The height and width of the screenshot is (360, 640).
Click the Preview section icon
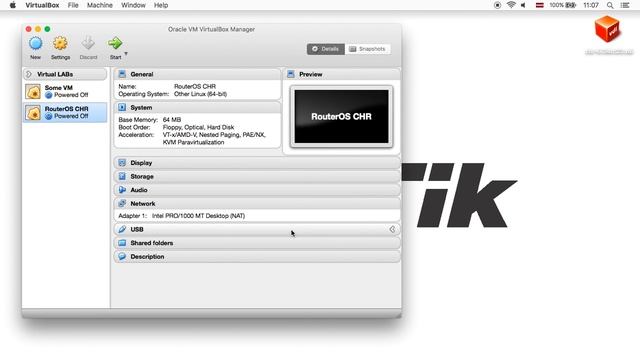291,74
